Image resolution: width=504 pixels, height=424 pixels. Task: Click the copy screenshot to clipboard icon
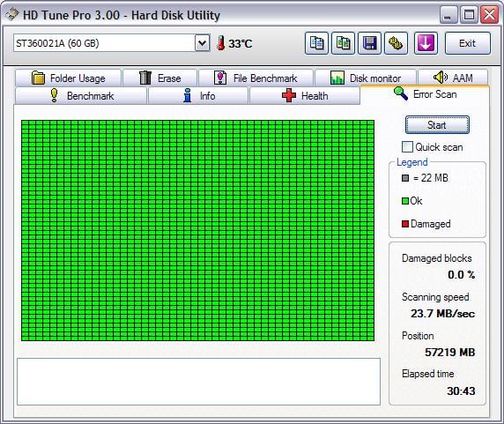(343, 43)
